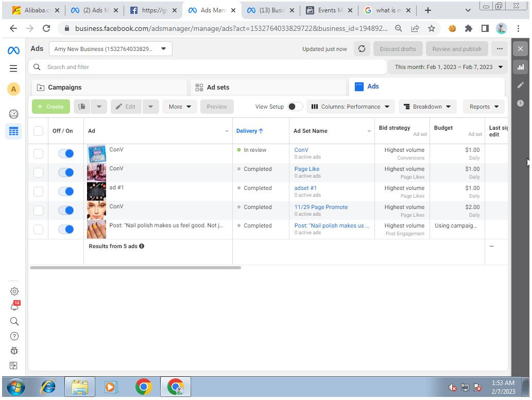Open the Breakdown dropdown
This screenshot has height=400, width=532.
coord(427,107)
